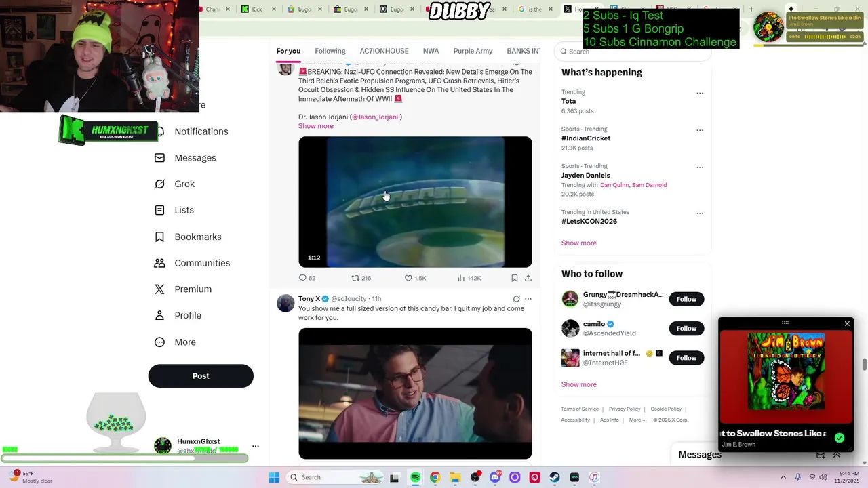
Task: Repost the post with 216 reposts
Action: point(361,278)
